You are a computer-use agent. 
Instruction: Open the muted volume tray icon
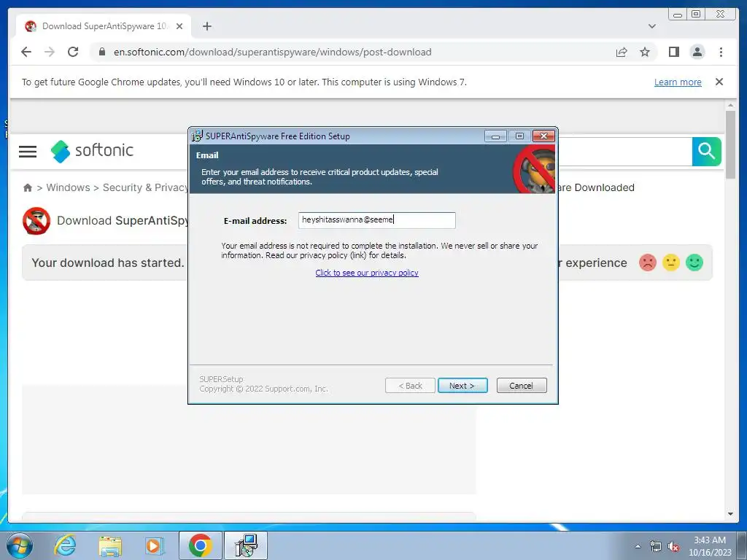673,546
